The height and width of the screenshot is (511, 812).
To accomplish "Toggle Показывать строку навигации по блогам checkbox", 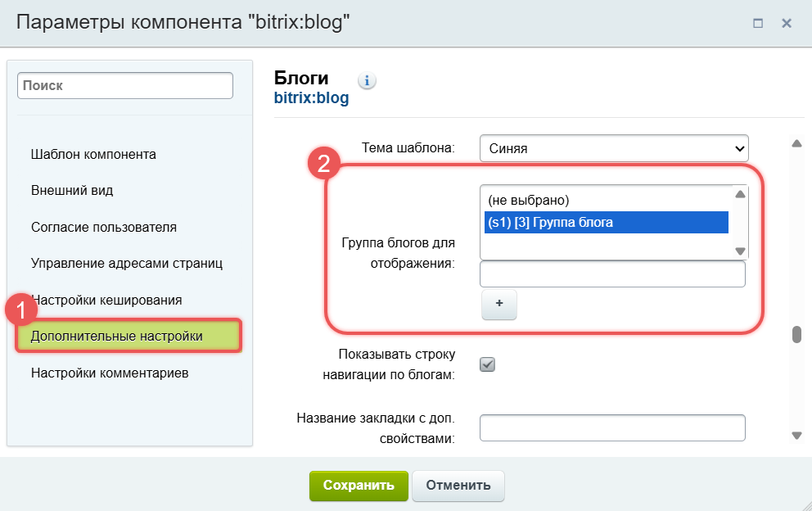I will point(487,364).
